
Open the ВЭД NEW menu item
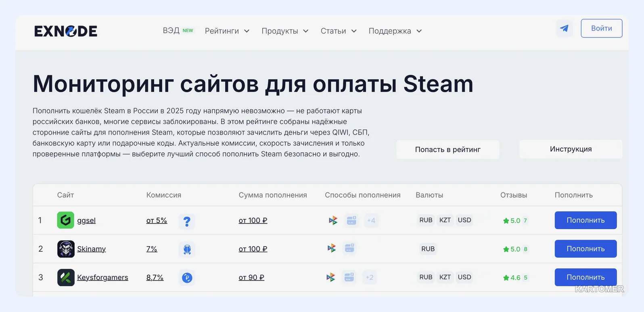[x=178, y=31]
